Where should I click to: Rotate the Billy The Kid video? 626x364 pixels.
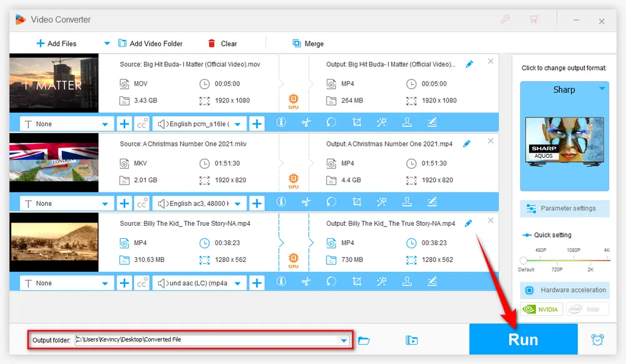click(331, 281)
